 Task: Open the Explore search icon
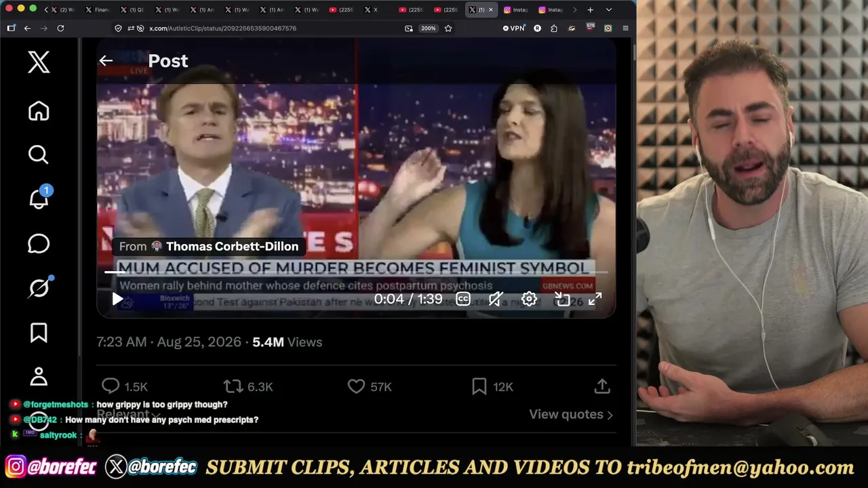[x=39, y=155]
